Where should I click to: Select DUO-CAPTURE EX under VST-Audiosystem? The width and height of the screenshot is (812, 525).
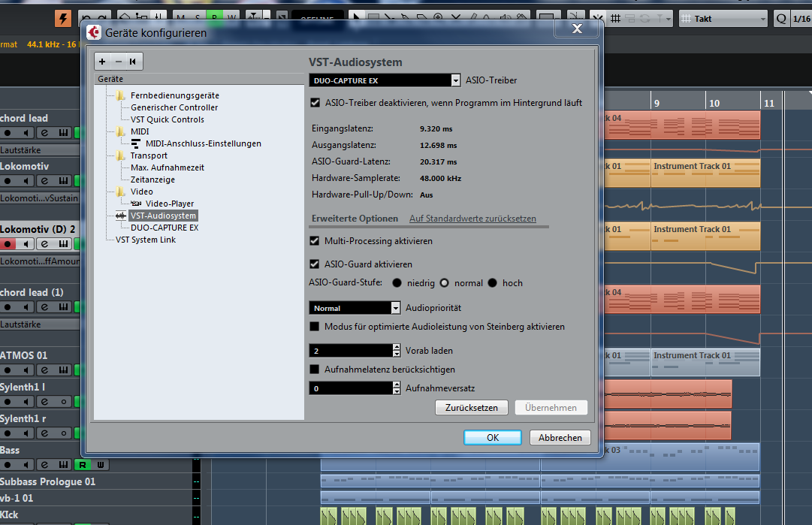pyautogui.click(x=165, y=228)
